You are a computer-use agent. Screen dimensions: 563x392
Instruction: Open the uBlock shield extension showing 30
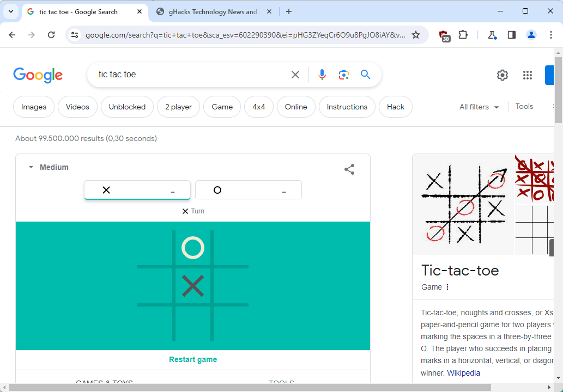coord(444,35)
